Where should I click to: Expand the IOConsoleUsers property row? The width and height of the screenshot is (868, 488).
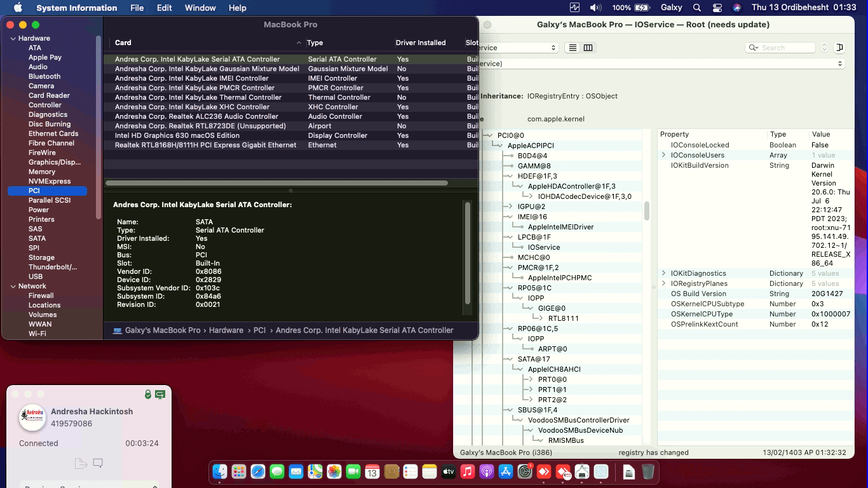664,155
